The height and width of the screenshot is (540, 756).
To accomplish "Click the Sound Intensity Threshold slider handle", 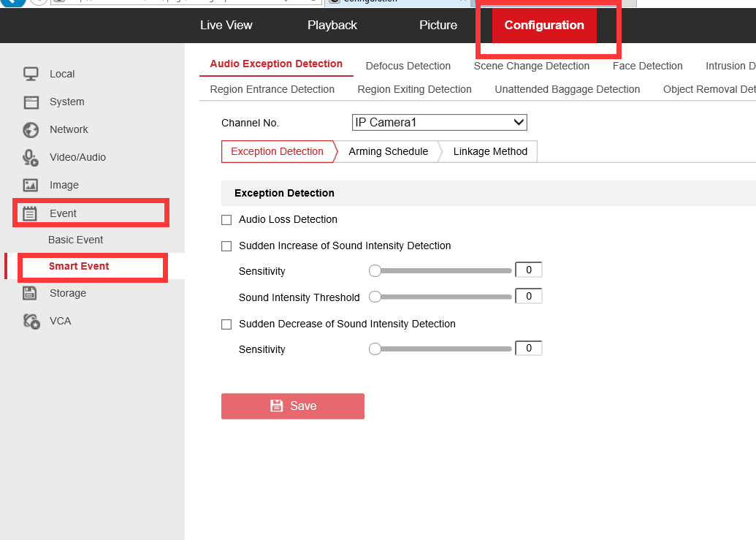I will [375, 297].
